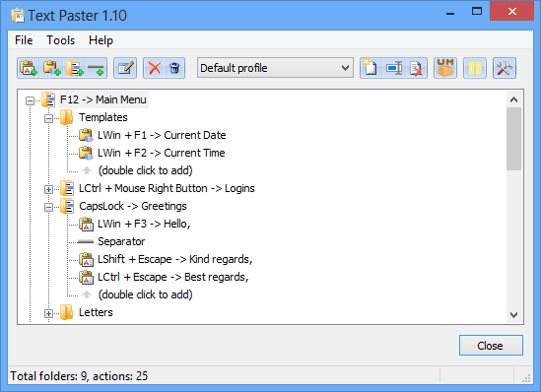The width and height of the screenshot is (541, 392).
Task: Toggle the yellow pause button
Action: click(475, 68)
